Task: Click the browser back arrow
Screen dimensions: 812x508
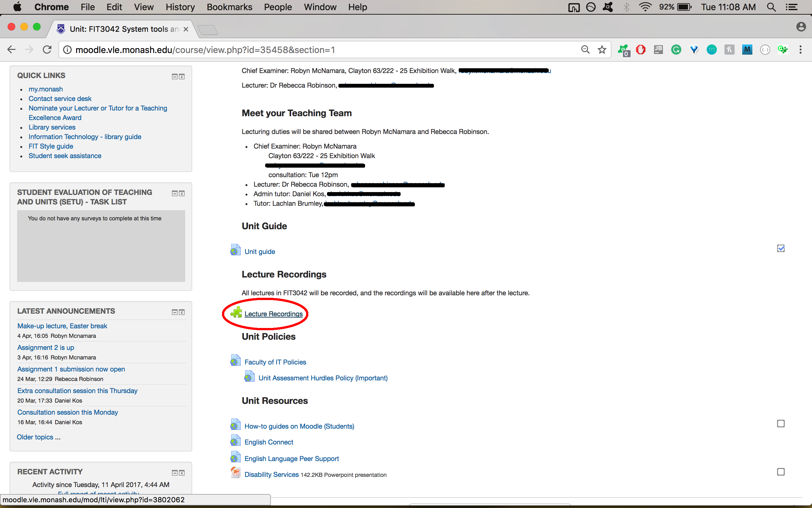Action: [x=11, y=50]
